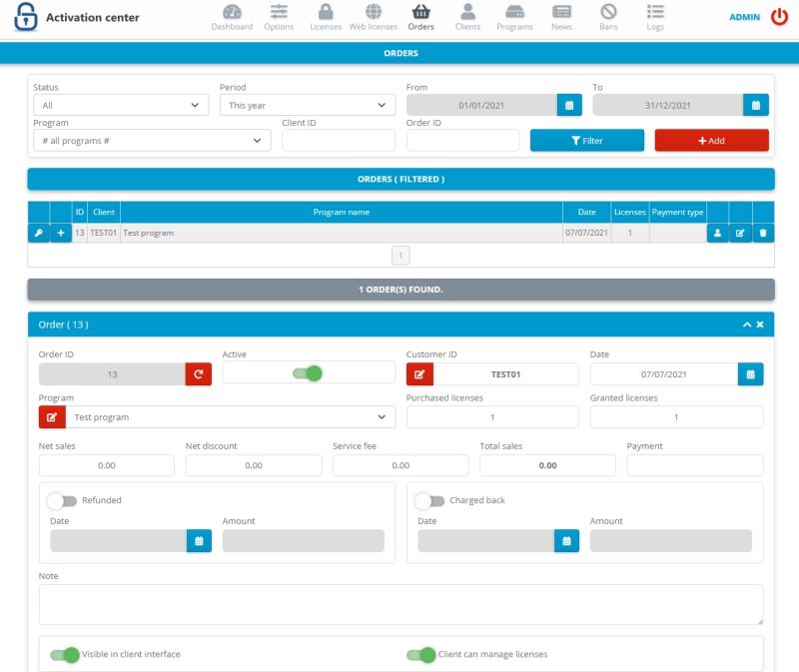799x672 pixels.
Task: Click the Customer ID TEST01 field
Action: tap(506, 374)
